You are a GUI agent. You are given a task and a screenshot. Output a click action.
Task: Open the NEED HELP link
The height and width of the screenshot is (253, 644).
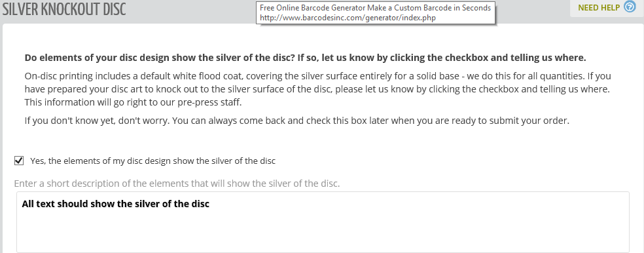(599, 7)
